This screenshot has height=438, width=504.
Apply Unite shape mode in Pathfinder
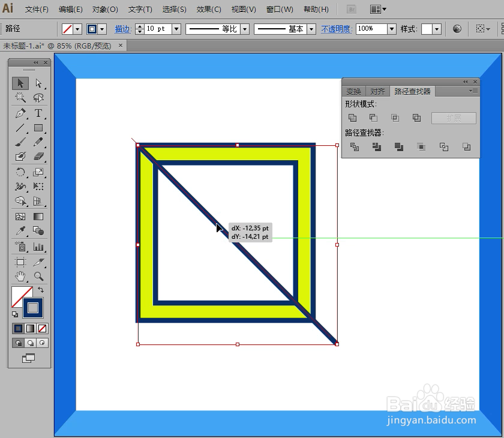pos(353,118)
